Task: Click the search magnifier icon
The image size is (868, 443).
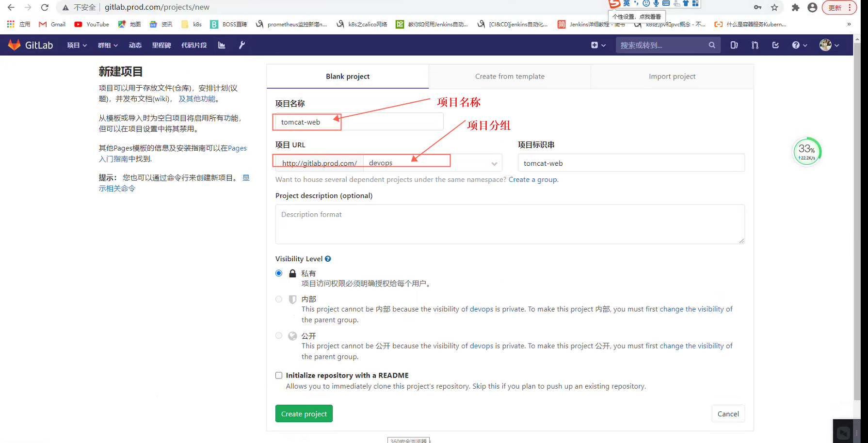Action: 712,45
